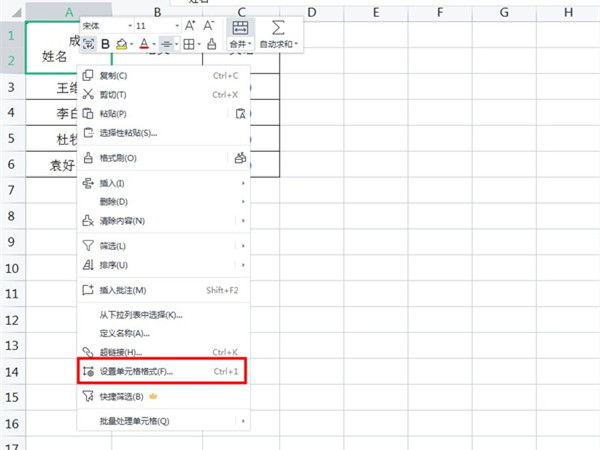Choose 定义名称(A)... menu entry
600x450 pixels.
(163, 333)
